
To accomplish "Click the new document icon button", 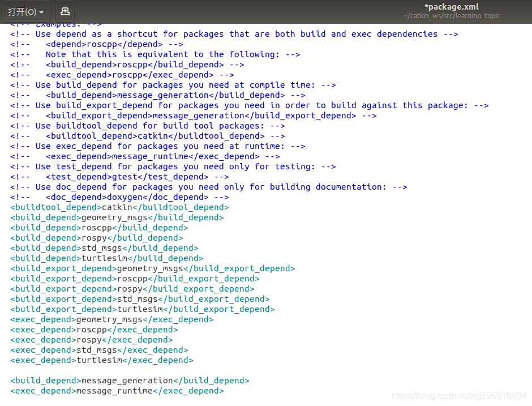I will pos(65,12).
